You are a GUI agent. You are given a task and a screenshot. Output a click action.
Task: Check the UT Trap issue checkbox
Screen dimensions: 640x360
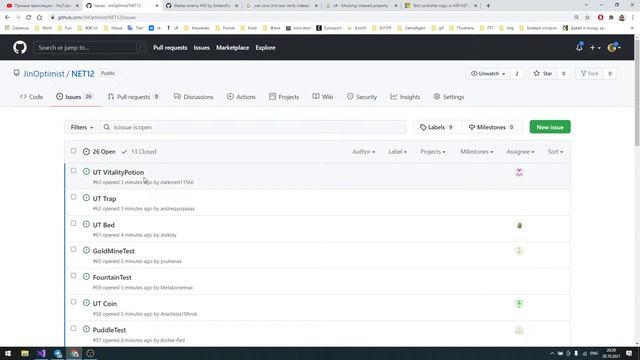[x=73, y=197]
